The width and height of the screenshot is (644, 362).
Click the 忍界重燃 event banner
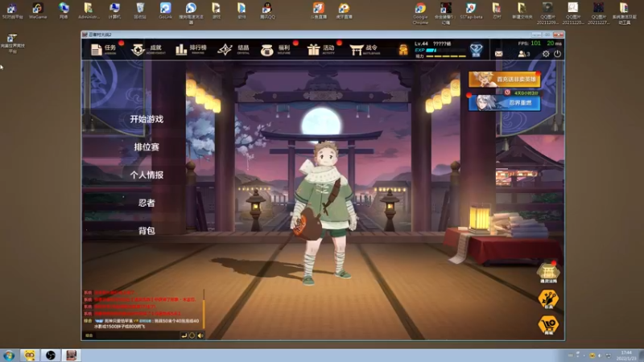tap(505, 103)
